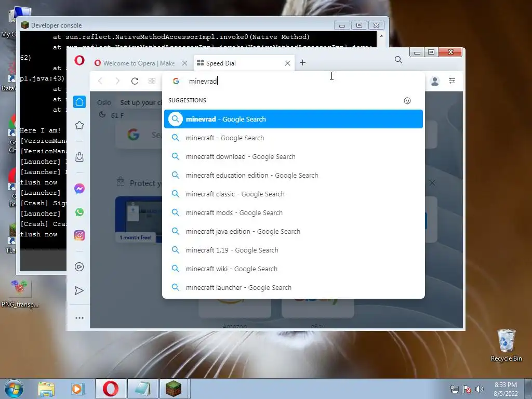Open the Opera account profile icon
Viewport: 532px width, 399px height.
click(x=435, y=81)
